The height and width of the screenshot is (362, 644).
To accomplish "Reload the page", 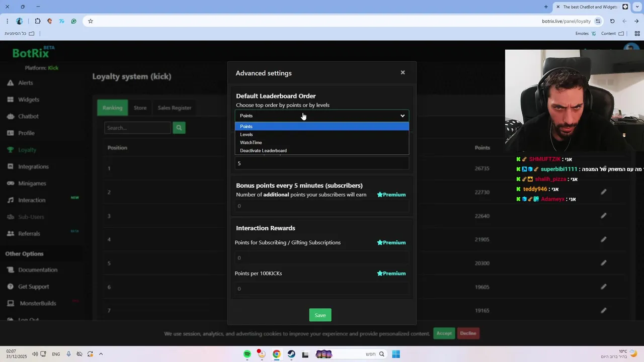I will tap(612, 21).
